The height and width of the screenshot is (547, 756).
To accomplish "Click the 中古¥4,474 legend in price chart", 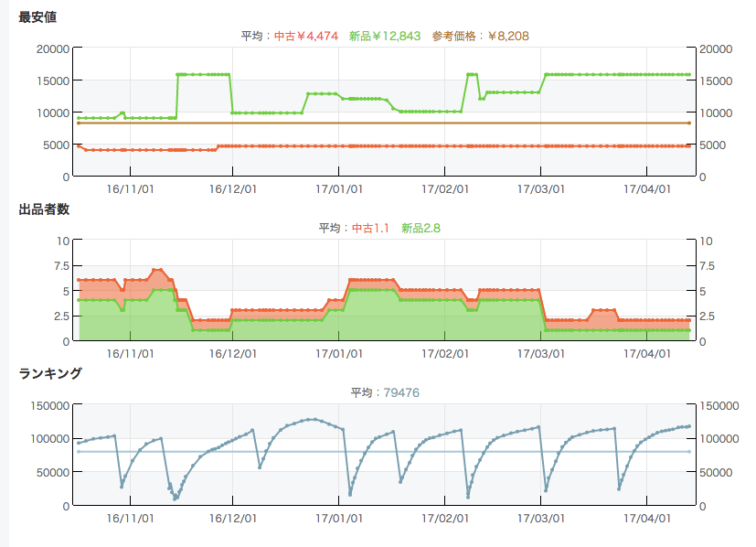I will point(306,36).
